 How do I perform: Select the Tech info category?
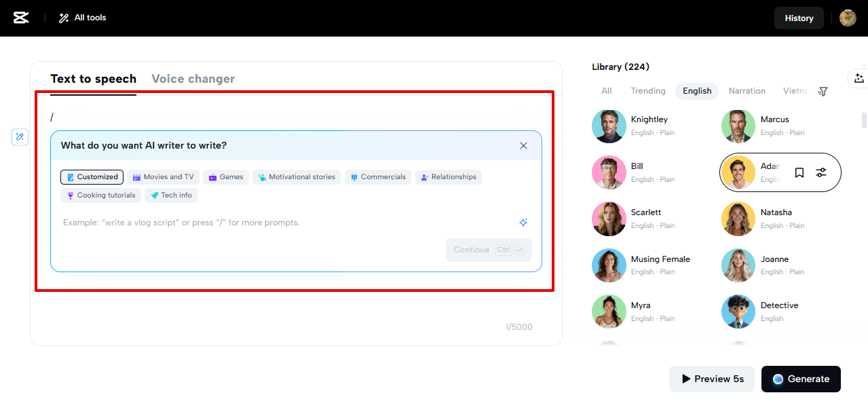pyautogui.click(x=171, y=195)
